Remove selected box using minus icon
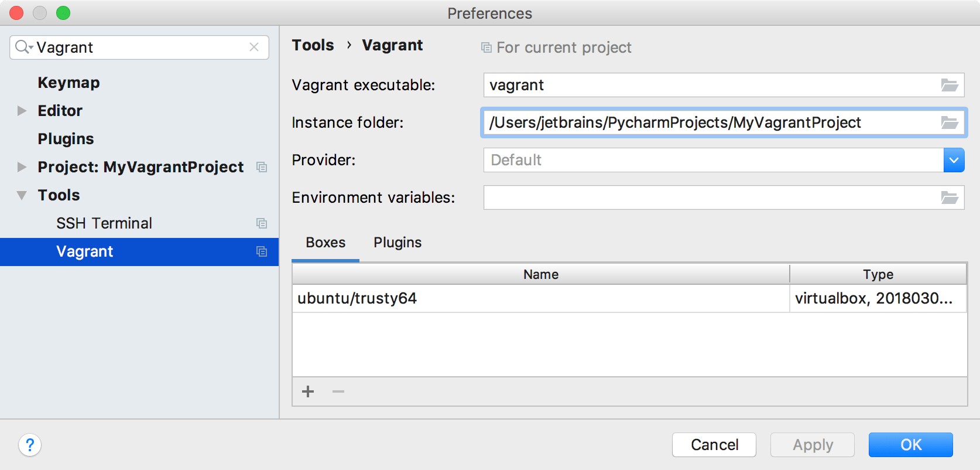The image size is (980, 470). coord(337,391)
